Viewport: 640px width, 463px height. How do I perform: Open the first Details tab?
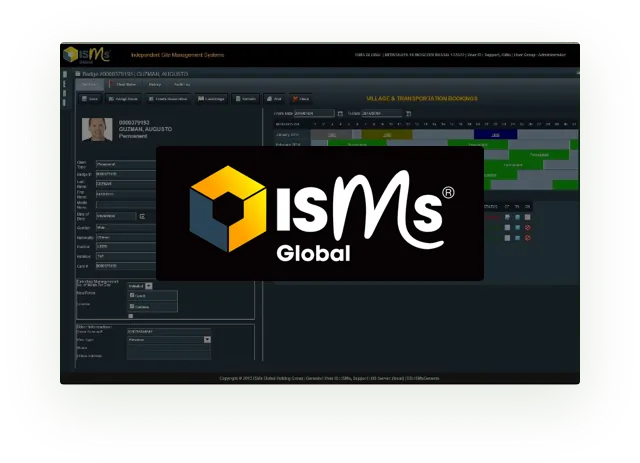tap(89, 85)
